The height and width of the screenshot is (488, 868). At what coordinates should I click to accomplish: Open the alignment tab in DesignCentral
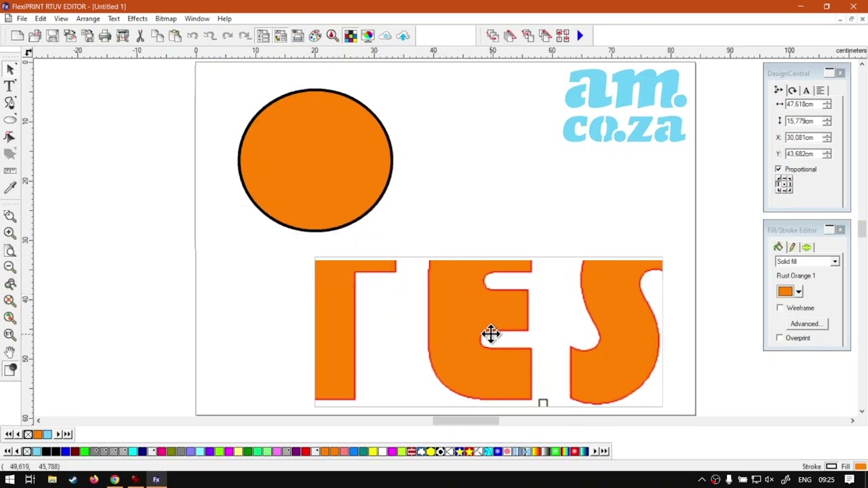[821, 90]
